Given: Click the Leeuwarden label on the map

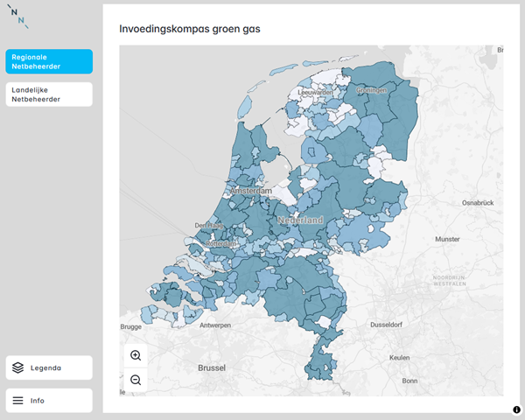Looking at the screenshot, I should [x=315, y=92].
